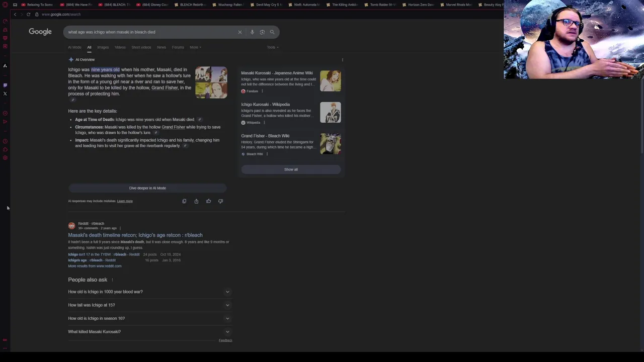Open the Aria AI sidebar icon
This screenshot has height=362, width=644.
5,66
